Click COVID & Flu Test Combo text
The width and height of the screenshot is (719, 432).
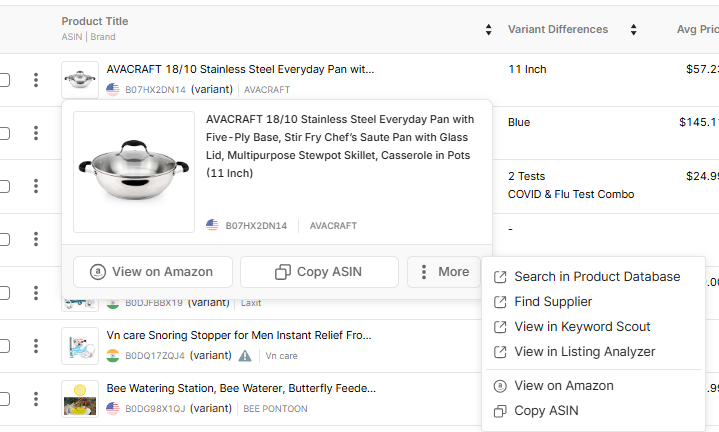coord(571,194)
